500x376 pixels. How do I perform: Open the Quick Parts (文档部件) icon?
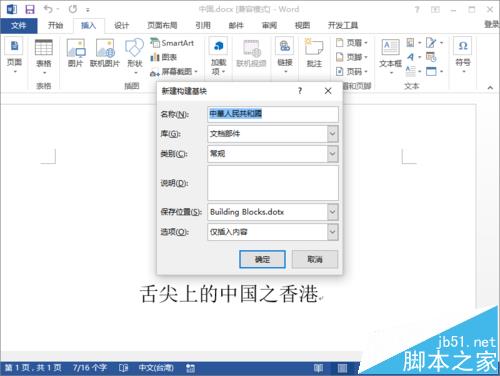pyautogui.click(x=414, y=43)
